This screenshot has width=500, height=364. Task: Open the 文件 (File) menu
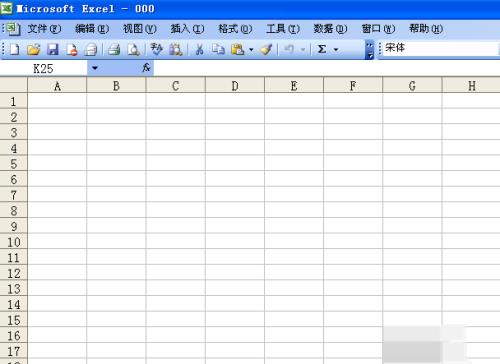[x=44, y=29]
